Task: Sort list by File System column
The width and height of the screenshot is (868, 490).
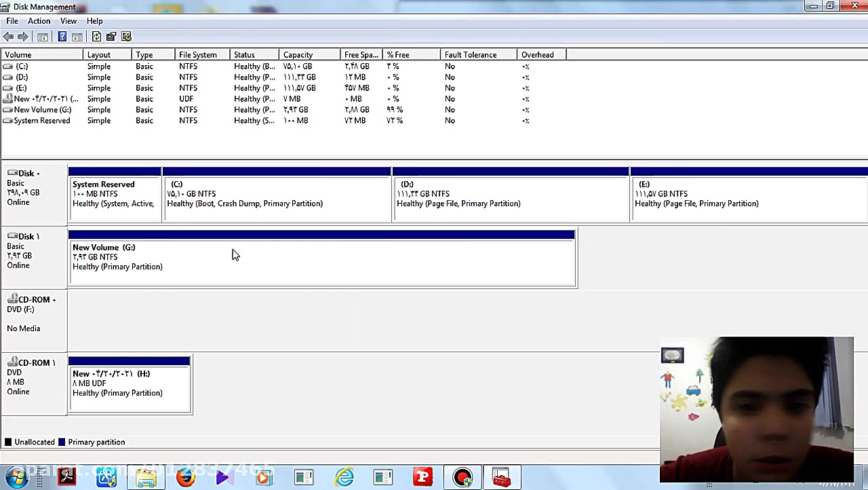Action: click(198, 55)
